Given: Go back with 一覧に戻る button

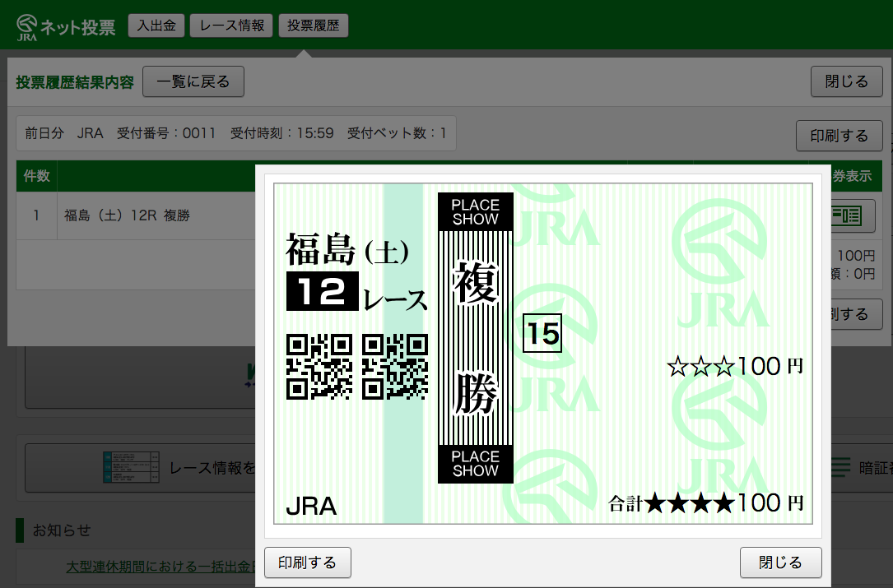Looking at the screenshot, I should [193, 81].
